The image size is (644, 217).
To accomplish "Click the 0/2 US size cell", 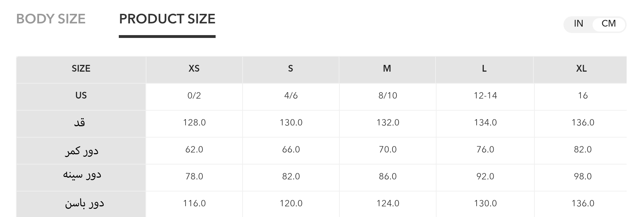I will coord(194,96).
